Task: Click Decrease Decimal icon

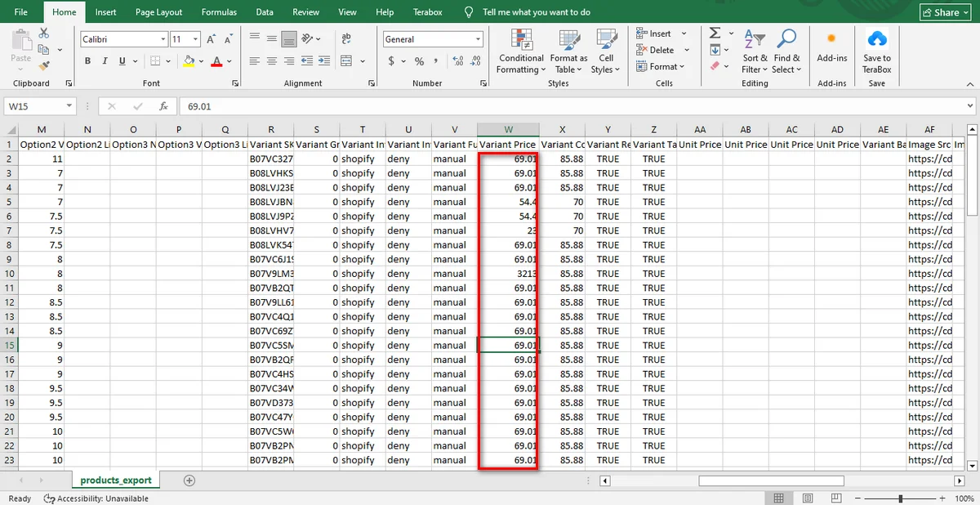Action: pos(476,61)
